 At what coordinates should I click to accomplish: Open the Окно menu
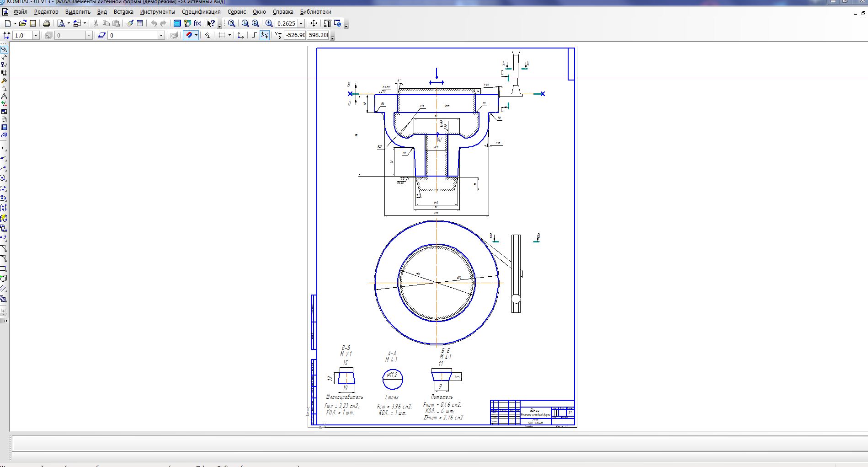[x=259, y=12]
